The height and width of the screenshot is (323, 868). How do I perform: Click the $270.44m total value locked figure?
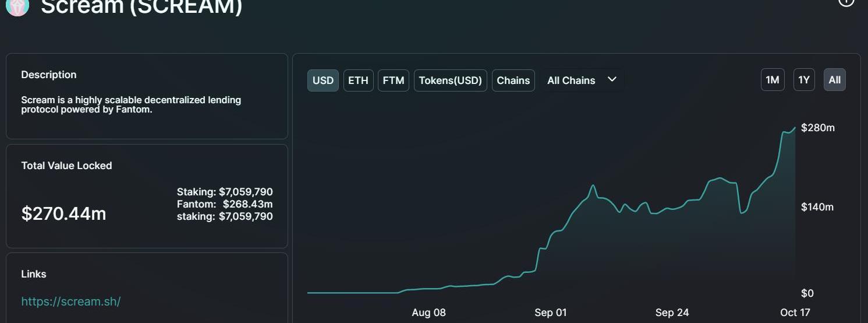pos(64,214)
